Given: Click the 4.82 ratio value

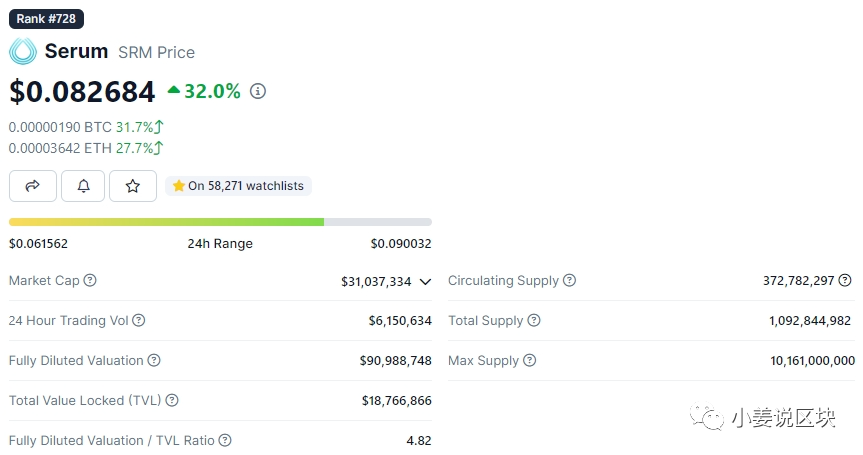Looking at the screenshot, I should click(x=419, y=441).
